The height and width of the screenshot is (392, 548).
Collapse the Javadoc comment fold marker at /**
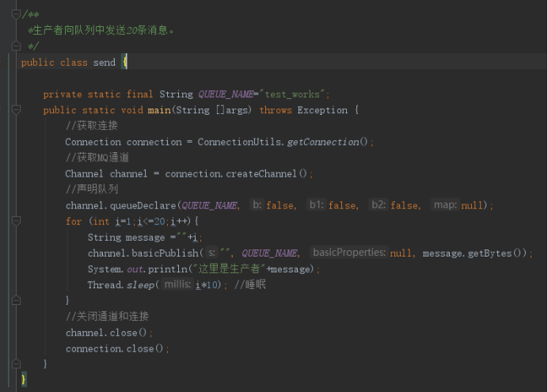coord(16,14)
